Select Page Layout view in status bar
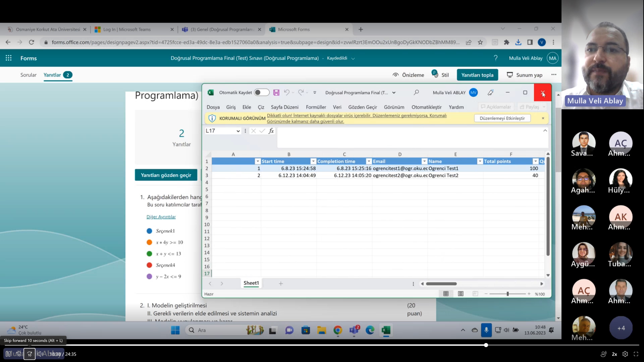This screenshot has width=644, height=362. [x=461, y=294]
